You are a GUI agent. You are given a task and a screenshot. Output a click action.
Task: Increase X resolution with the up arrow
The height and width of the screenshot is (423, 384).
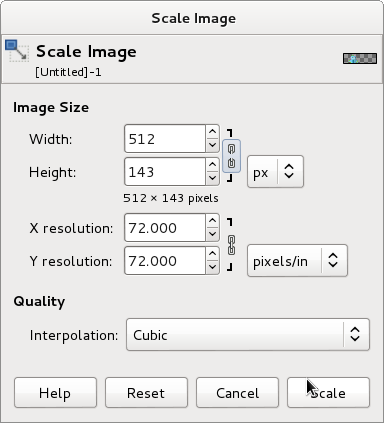(x=212, y=221)
